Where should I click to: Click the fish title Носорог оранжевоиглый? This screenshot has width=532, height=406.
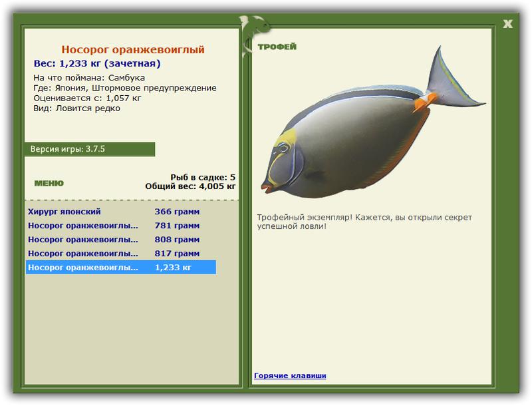click(132, 49)
